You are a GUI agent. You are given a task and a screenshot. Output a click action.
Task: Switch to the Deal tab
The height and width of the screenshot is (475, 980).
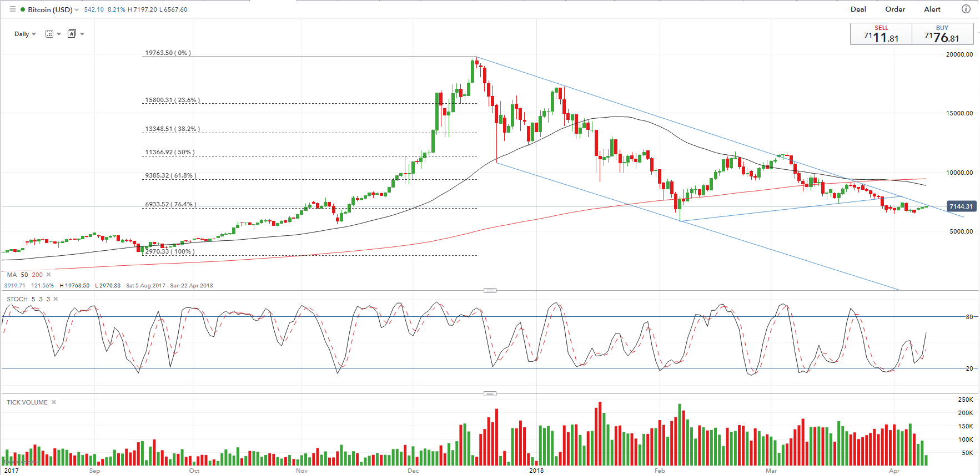[858, 9]
